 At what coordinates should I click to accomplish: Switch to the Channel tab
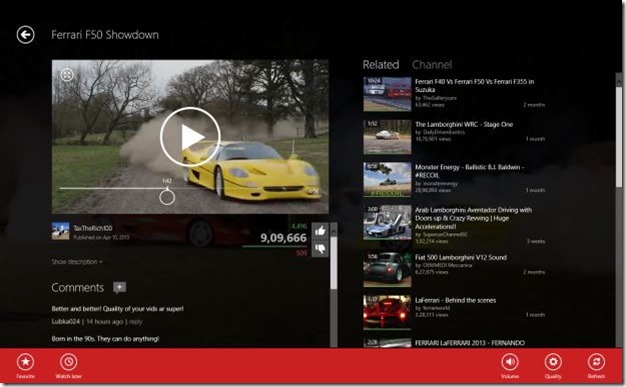coord(432,65)
